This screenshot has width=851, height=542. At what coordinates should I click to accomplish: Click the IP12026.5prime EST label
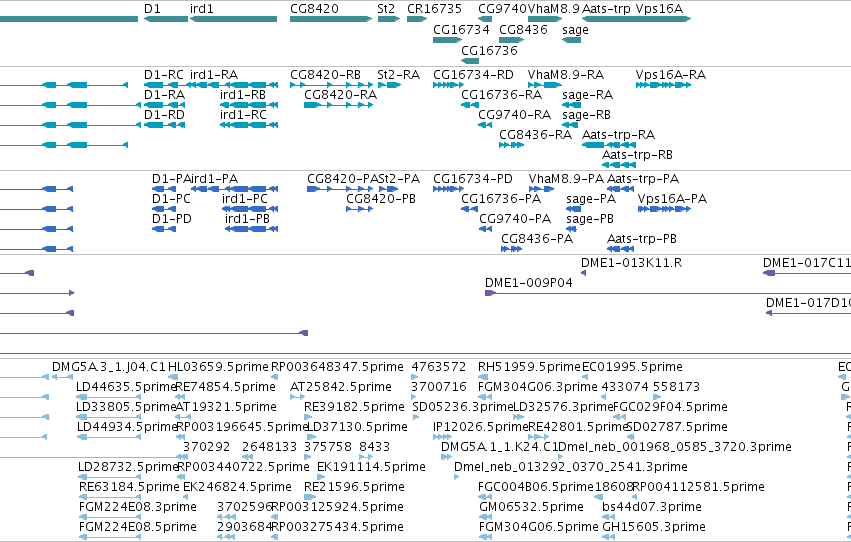tap(481, 428)
